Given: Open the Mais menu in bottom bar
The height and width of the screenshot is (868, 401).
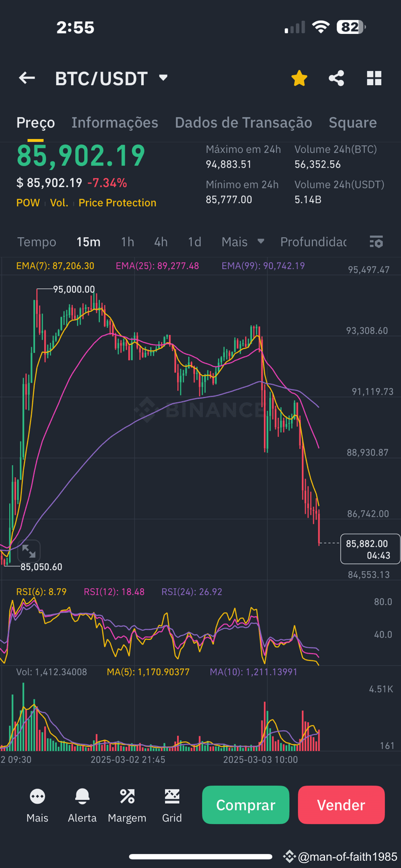Looking at the screenshot, I should click(37, 805).
